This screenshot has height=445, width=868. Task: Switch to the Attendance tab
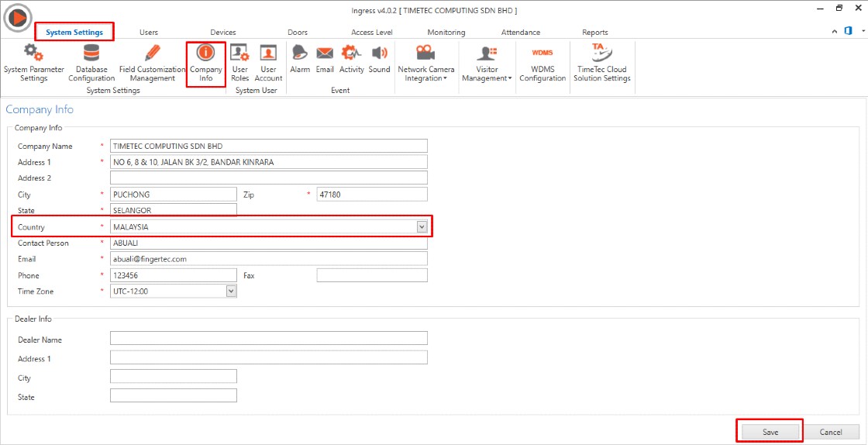(x=520, y=32)
